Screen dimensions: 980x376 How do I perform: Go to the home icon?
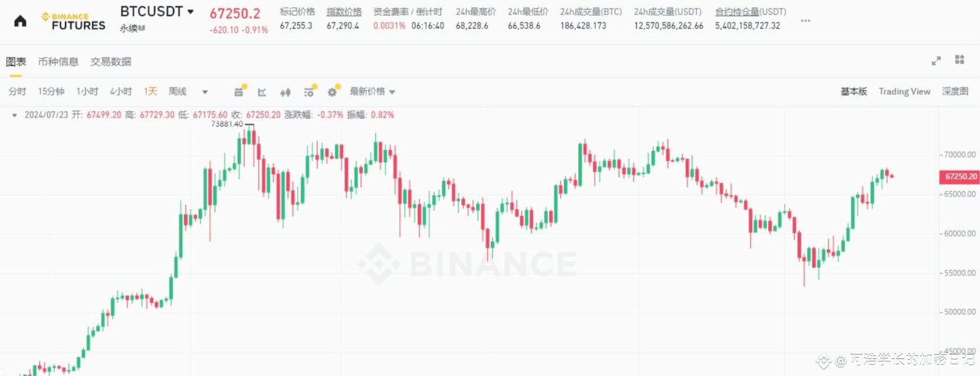pos(20,22)
